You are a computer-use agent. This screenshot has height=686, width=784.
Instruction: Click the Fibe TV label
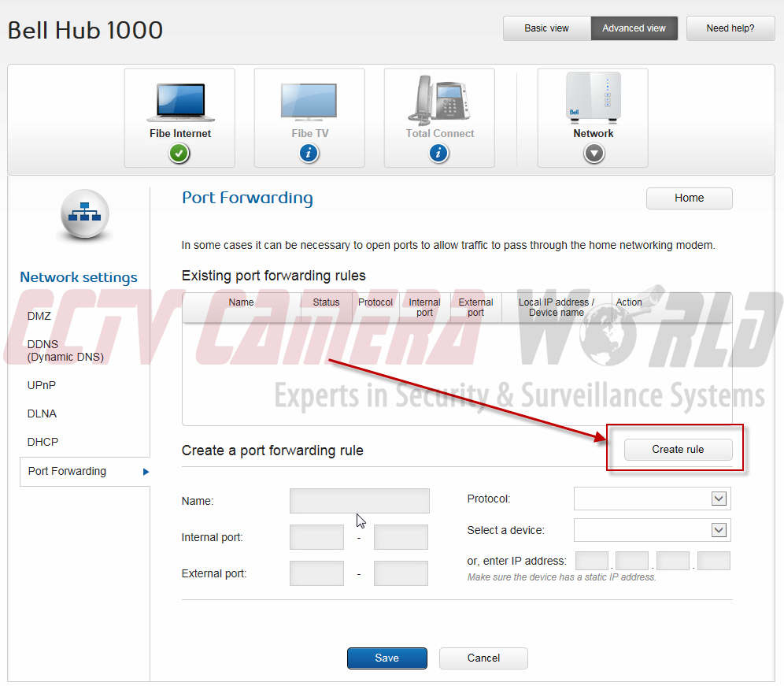point(310,134)
